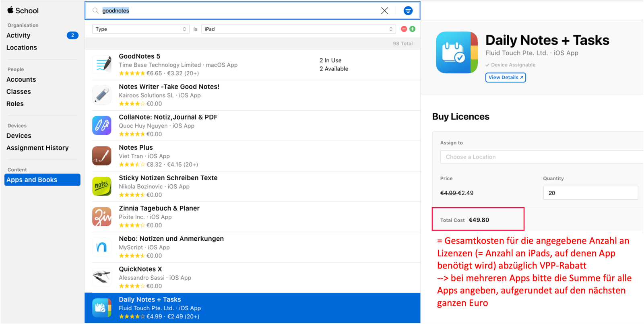
Task: Click Viet Tran · iOS App text
Action: [144, 156]
